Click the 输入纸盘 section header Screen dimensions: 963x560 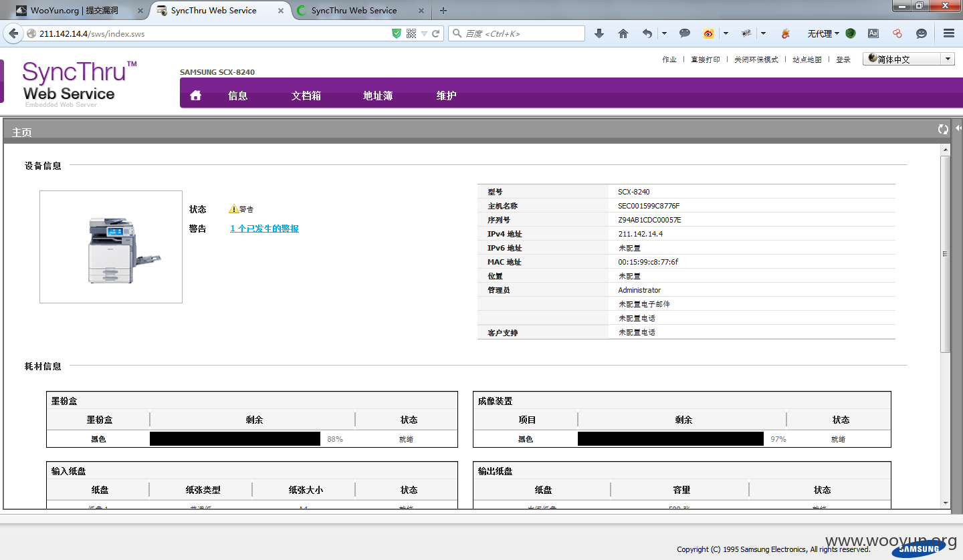point(68,471)
